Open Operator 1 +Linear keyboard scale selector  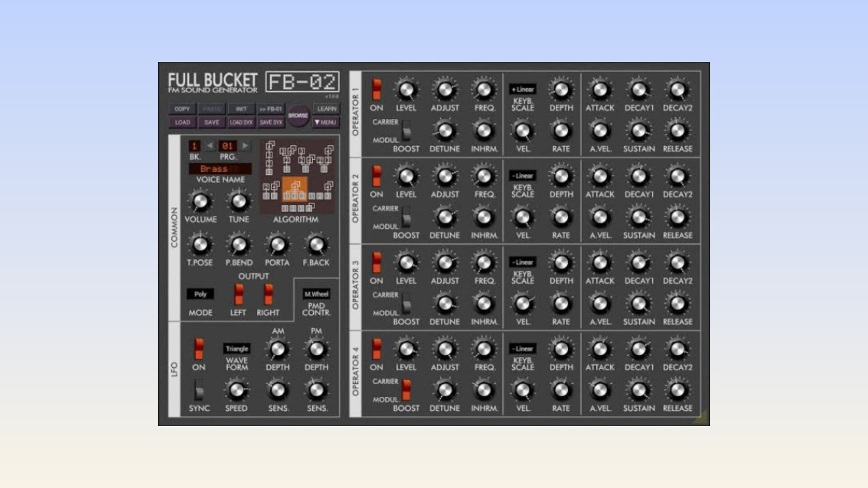click(x=523, y=89)
